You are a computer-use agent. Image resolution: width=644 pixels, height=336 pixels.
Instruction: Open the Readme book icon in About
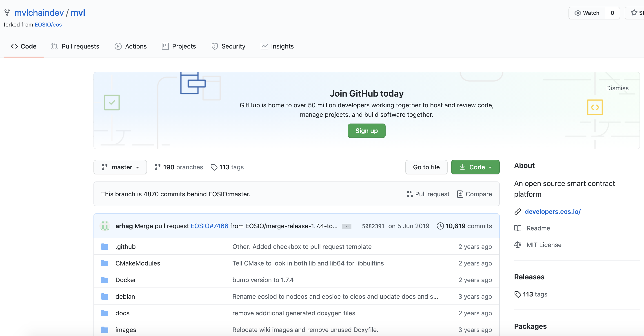(x=517, y=228)
